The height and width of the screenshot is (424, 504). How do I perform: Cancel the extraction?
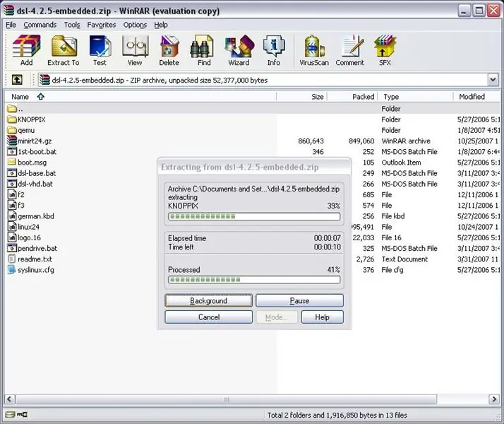(x=209, y=317)
